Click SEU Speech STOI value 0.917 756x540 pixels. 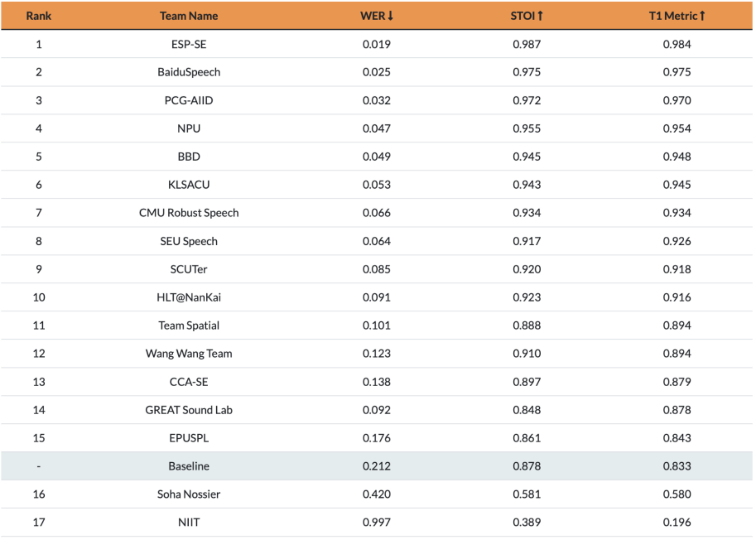point(526,241)
